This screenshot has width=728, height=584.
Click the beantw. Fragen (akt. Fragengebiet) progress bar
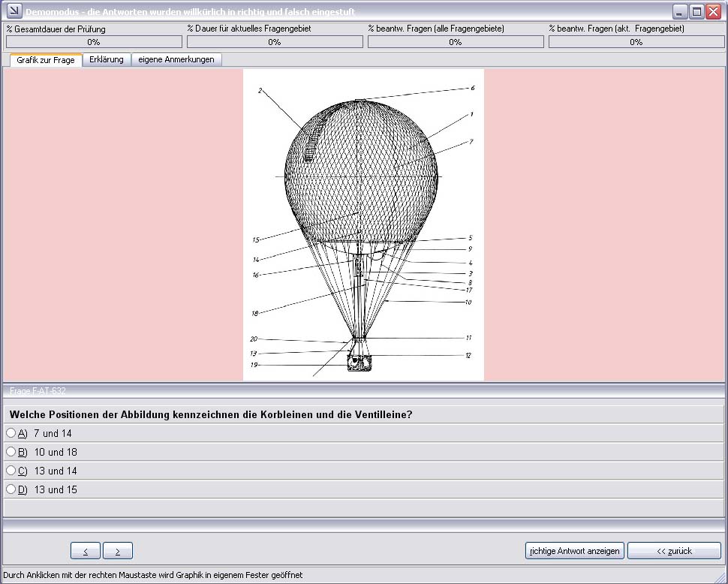(636, 42)
